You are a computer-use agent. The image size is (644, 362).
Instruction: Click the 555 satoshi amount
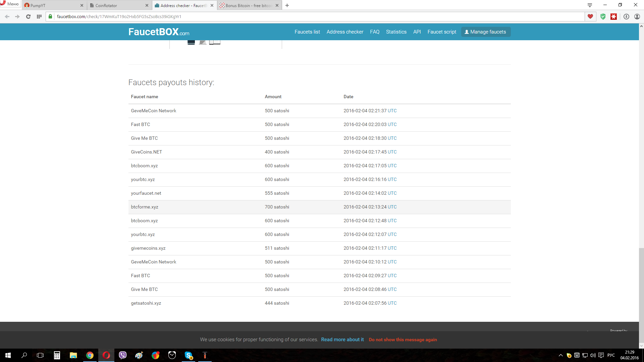pos(277,193)
